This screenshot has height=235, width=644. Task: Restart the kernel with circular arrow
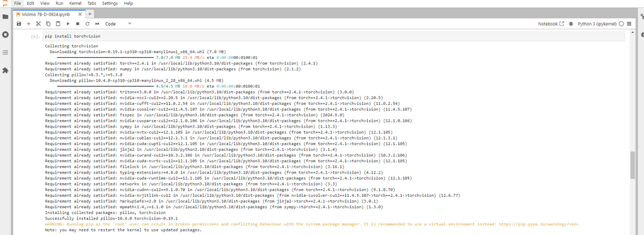88,24
